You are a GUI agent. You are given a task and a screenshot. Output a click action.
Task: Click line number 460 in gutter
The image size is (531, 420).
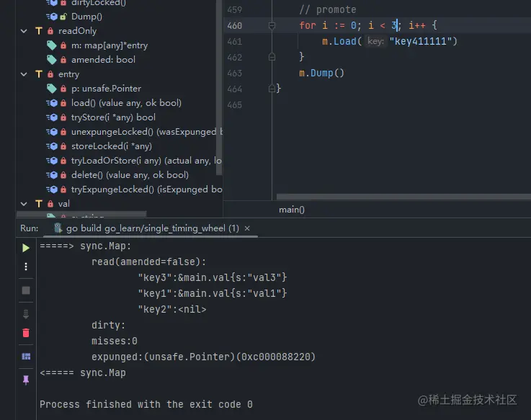tap(235, 26)
